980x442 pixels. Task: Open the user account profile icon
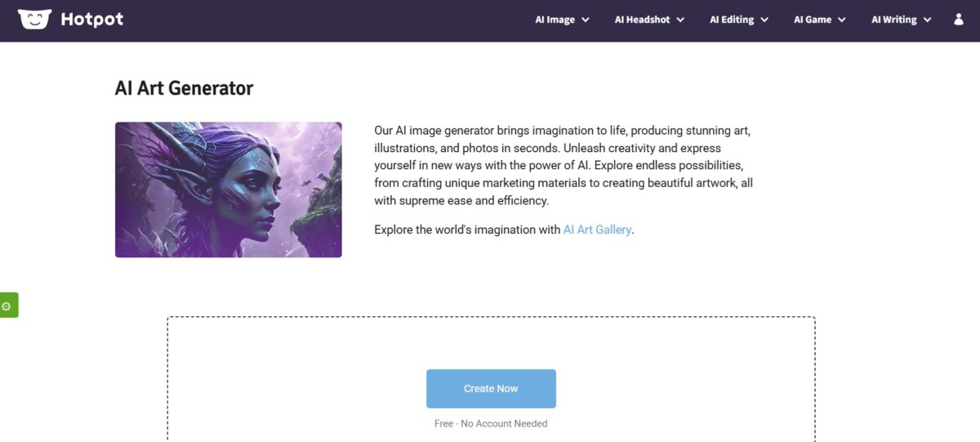[x=959, y=20]
